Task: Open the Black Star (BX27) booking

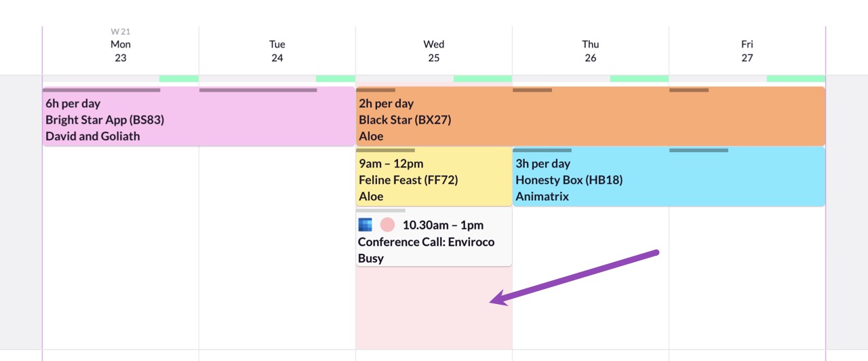Action: [x=591, y=117]
